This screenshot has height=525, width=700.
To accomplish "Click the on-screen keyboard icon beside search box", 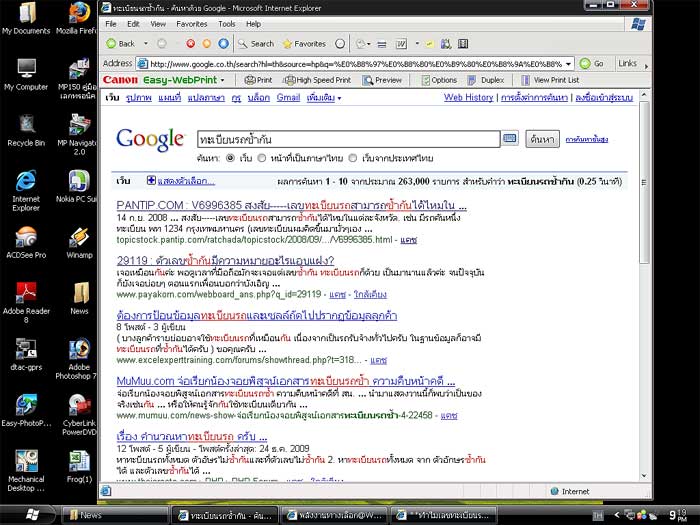I will (510, 139).
